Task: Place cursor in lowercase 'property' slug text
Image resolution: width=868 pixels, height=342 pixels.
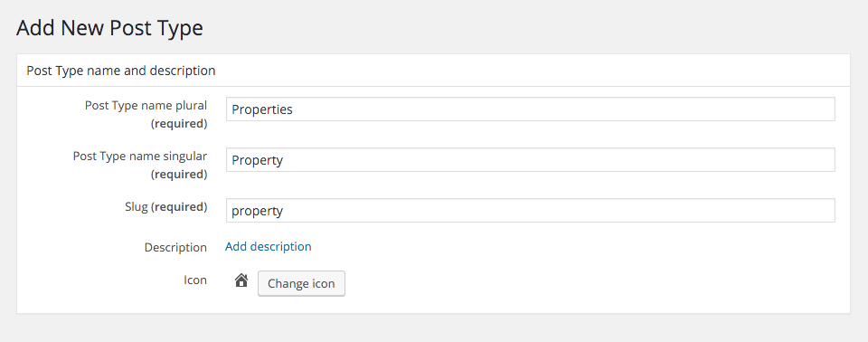Action: click(258, 212)
